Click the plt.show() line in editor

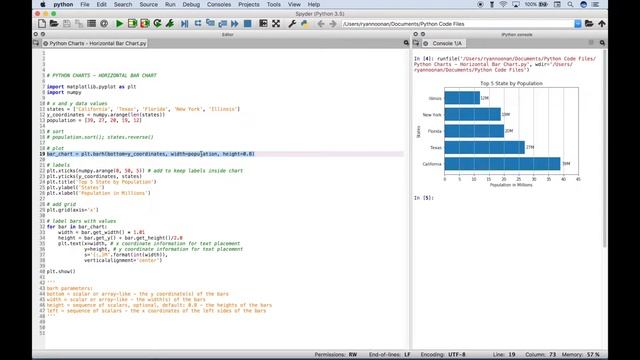tap(61, 271)
